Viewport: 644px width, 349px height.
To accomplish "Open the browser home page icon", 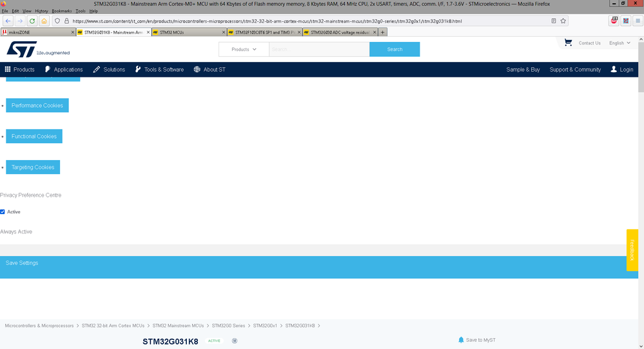I will [x=44, y=21].
